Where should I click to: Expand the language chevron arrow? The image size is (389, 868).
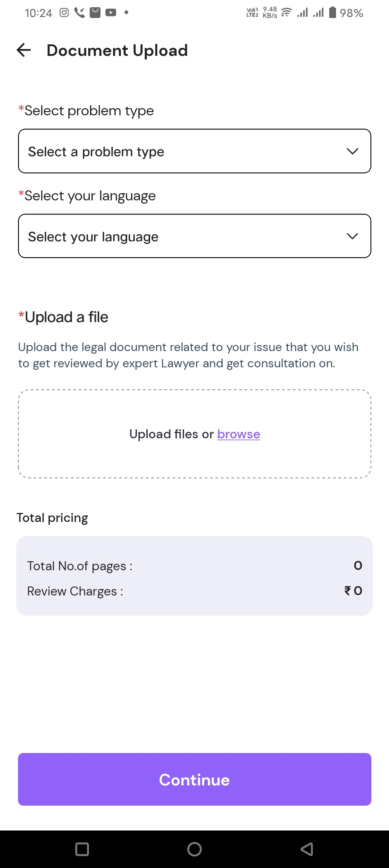(x=352, y=236)
